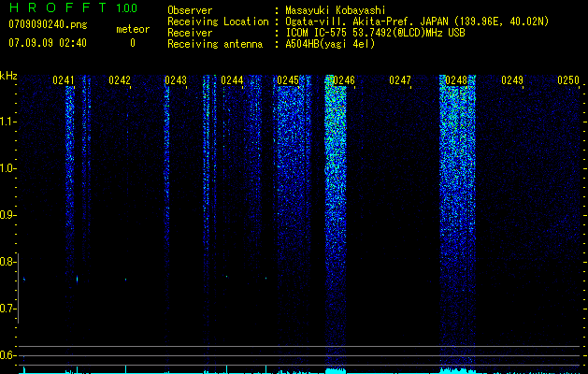The height and width of the screenshot is (374, 588).
Task: Click the meteor count value 0
Action: click(133, 43)
